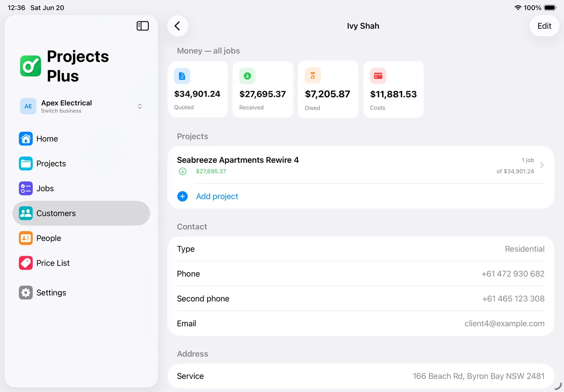The width and height of the screenshot is (564, 392).
Task: Select the $11,881.53 Costs card
Action: (x=393, y=89)
